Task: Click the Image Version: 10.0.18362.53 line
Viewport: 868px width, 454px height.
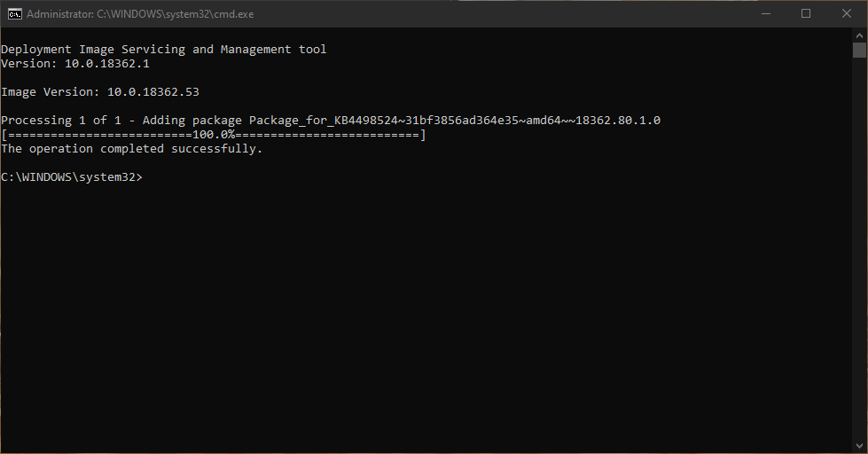Action: coord(93,92)
